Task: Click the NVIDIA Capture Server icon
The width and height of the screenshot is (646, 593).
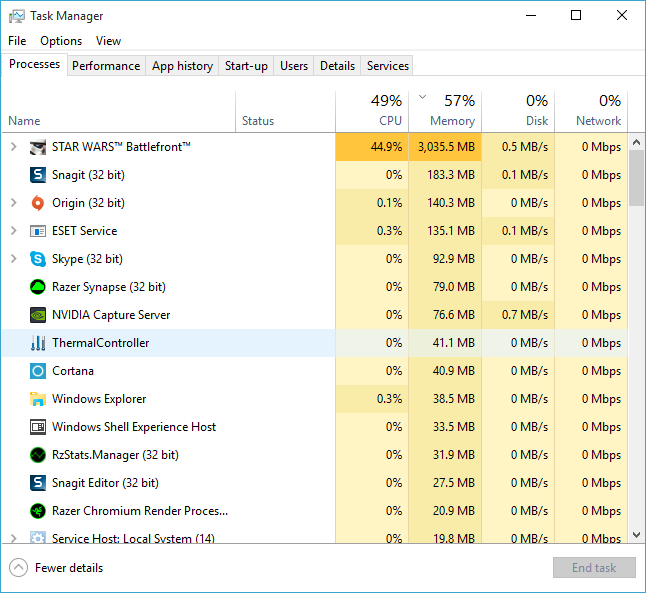Action: [38, 315]
